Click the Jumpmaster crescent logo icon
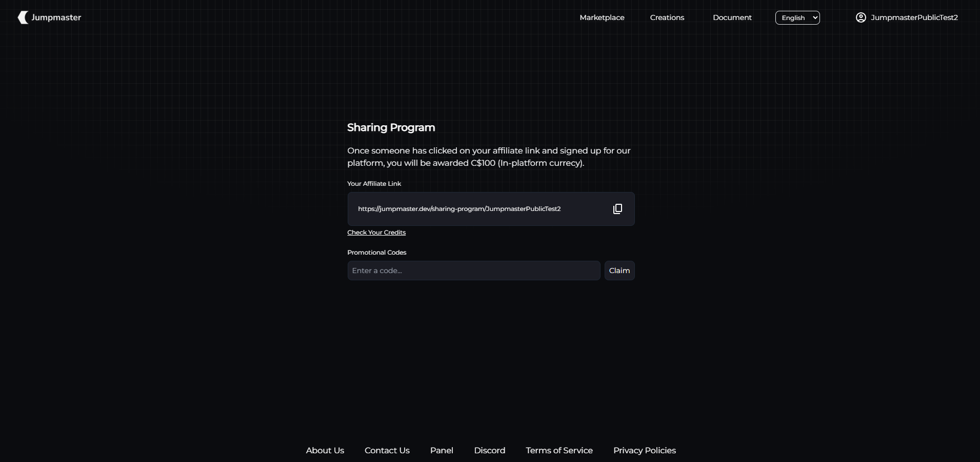This screenshot has width=980, height=462. (x=23, y=17)
